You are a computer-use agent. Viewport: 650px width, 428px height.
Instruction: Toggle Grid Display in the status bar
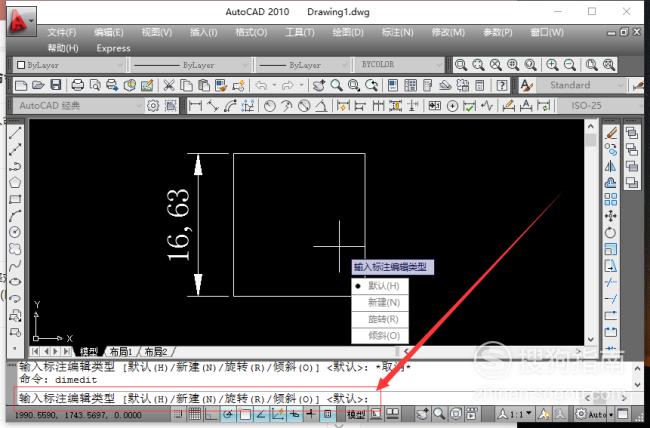195,414
